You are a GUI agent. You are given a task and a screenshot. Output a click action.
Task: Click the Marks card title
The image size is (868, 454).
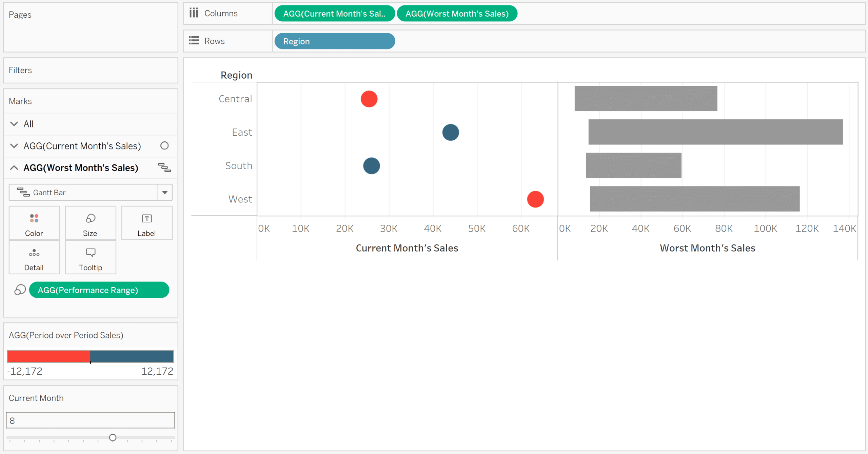pos(20,101)
